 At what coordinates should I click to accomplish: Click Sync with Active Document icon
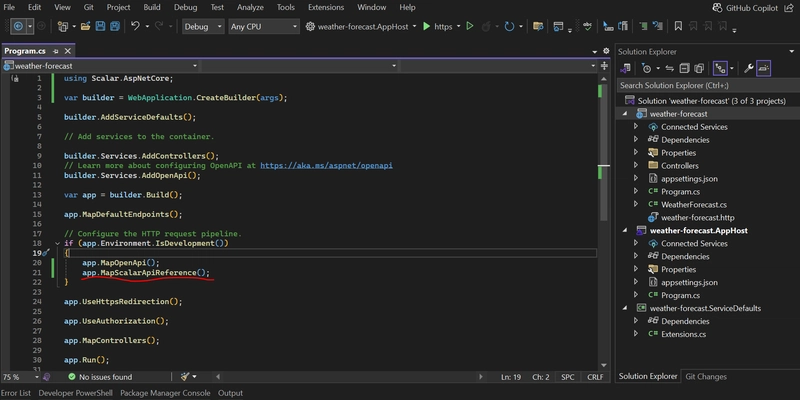click(669, 68)
